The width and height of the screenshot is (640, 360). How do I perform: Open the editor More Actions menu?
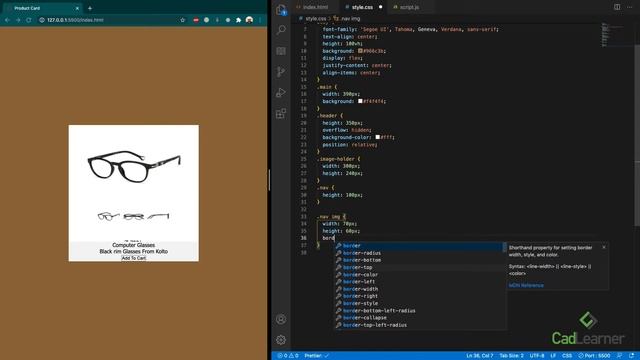630,7
